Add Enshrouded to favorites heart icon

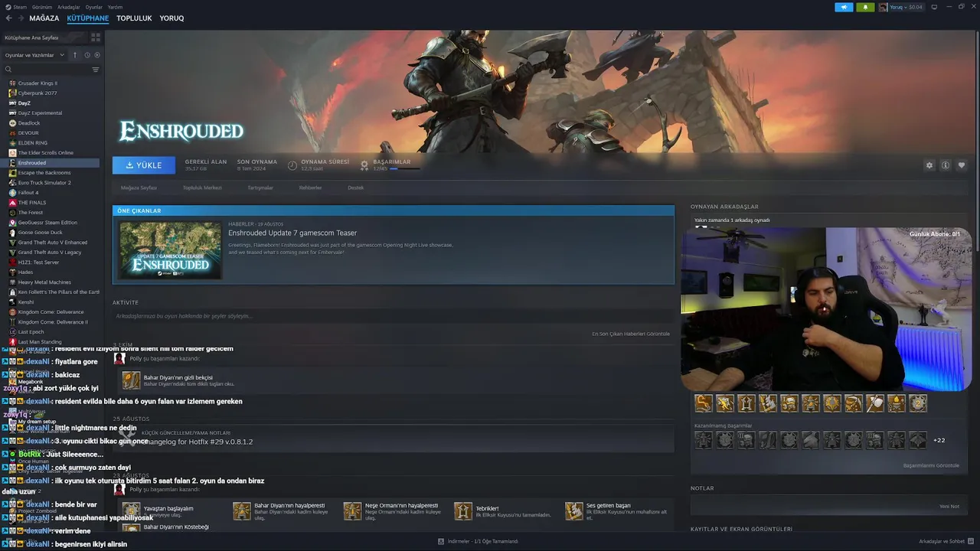tap(962, 165)
